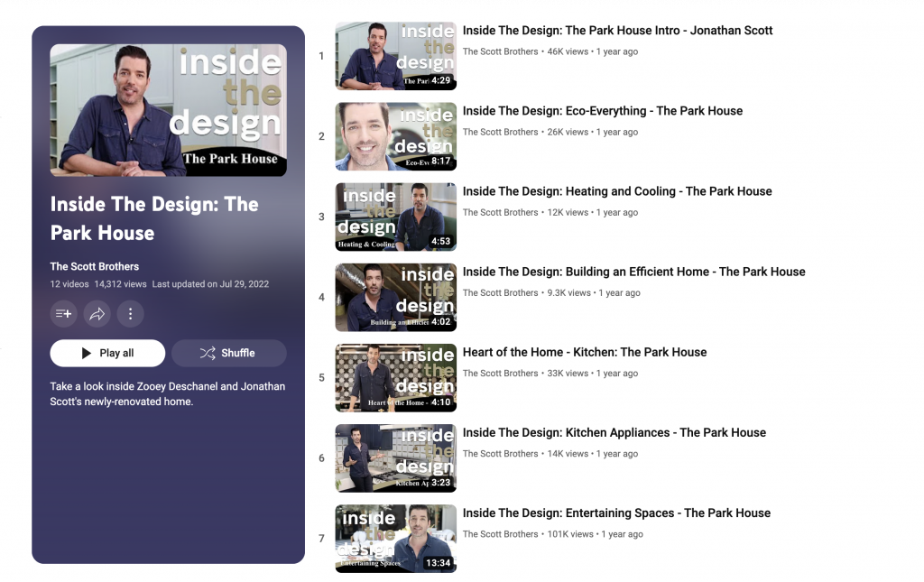Screen dimensions: 924x582
Task: Shuffle the playlist
Action: 228,353
